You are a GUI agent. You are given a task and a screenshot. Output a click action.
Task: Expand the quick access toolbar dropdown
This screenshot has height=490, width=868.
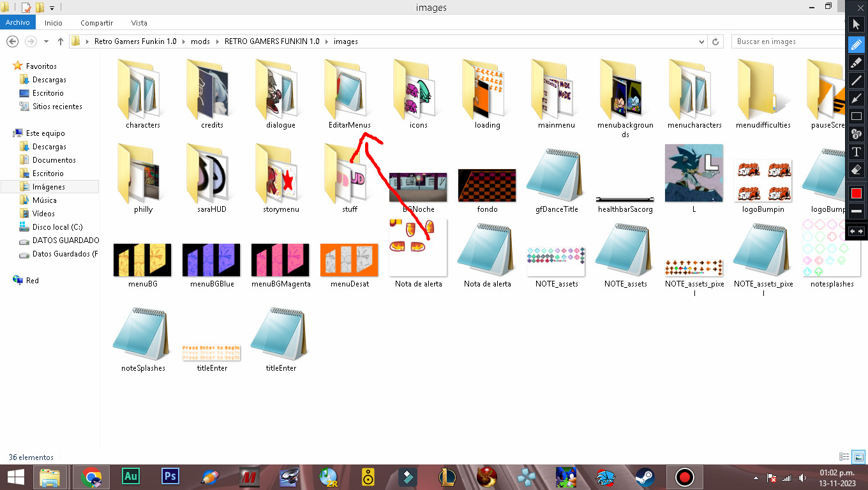pyautogui.click(x=52, y=8)
